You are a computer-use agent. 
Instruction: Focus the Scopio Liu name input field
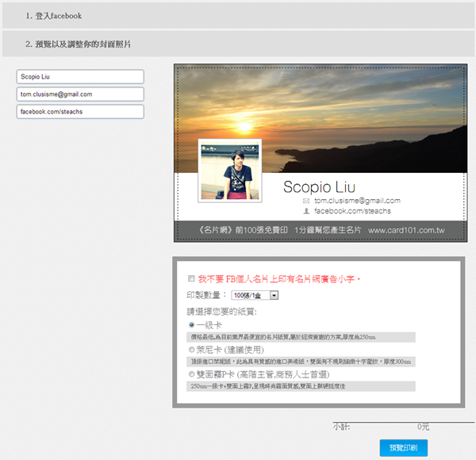(x=79, y=76)
